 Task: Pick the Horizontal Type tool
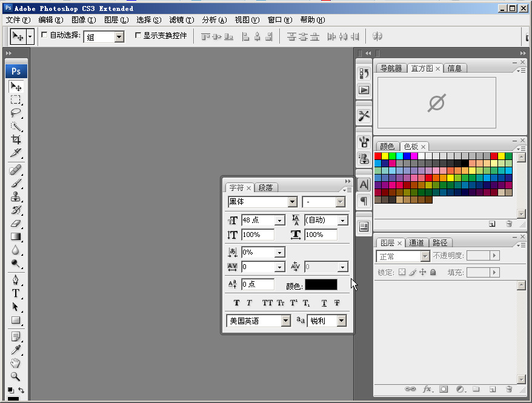[x=16, y=293]
